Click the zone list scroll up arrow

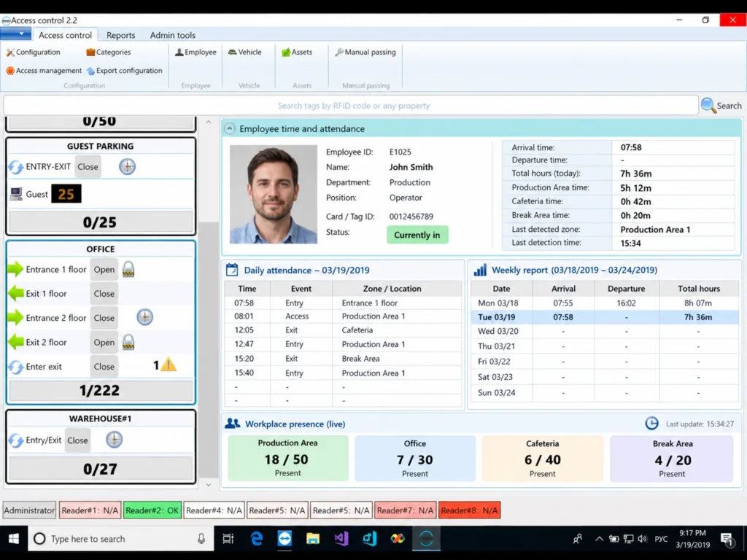coord(208,122)
